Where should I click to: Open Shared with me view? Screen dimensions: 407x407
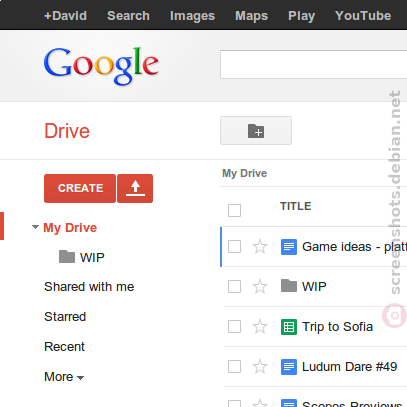coord(89,287)
